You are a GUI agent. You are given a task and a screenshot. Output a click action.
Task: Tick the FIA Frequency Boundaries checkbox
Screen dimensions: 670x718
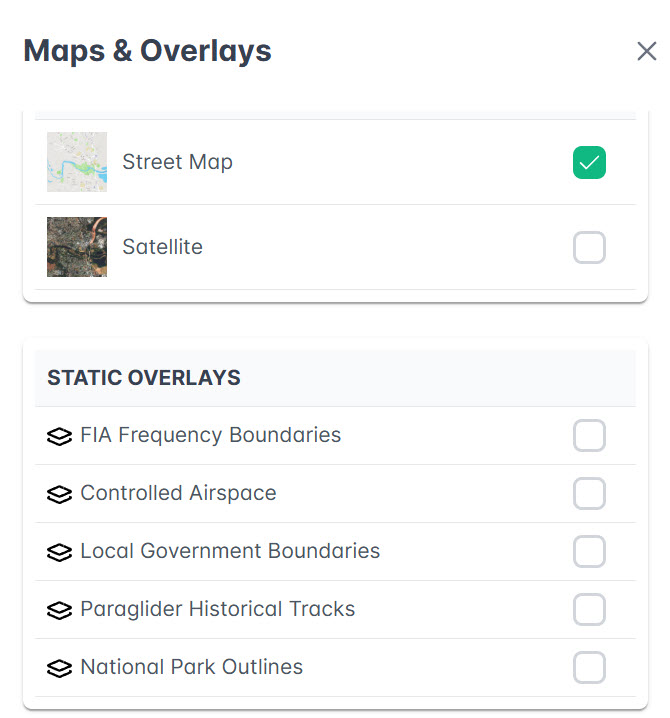tap(589, 435)
